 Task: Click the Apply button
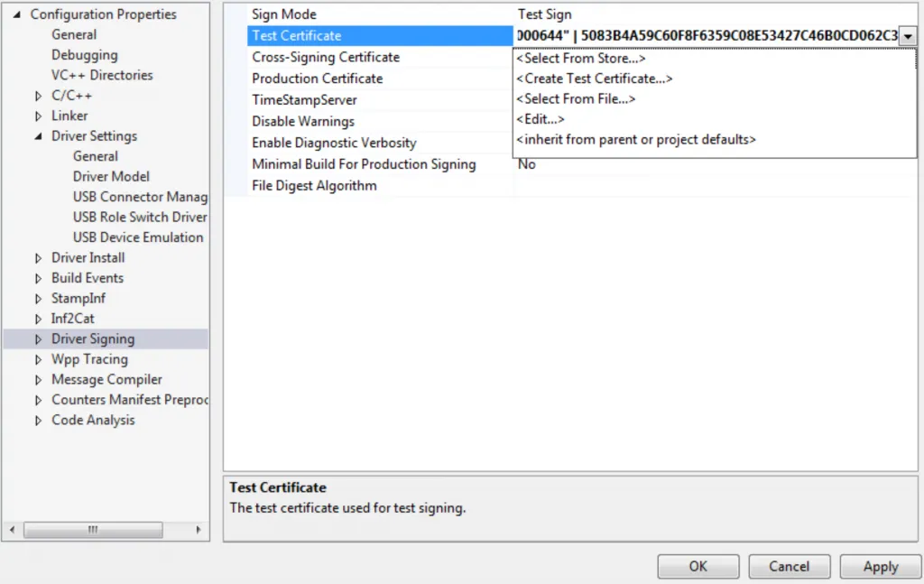point(880,567)
